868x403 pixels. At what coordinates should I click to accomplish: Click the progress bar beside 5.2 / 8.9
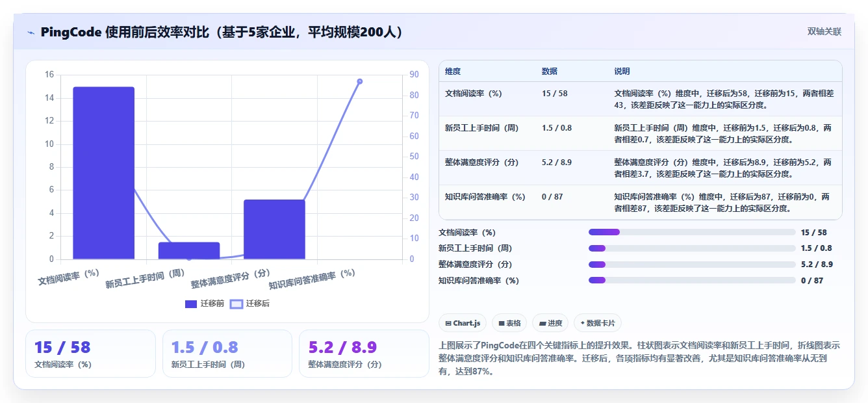692,264
